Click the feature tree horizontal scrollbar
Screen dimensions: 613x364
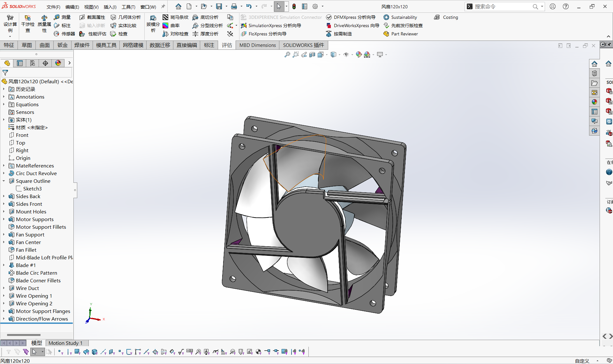[x=24, y=335]
